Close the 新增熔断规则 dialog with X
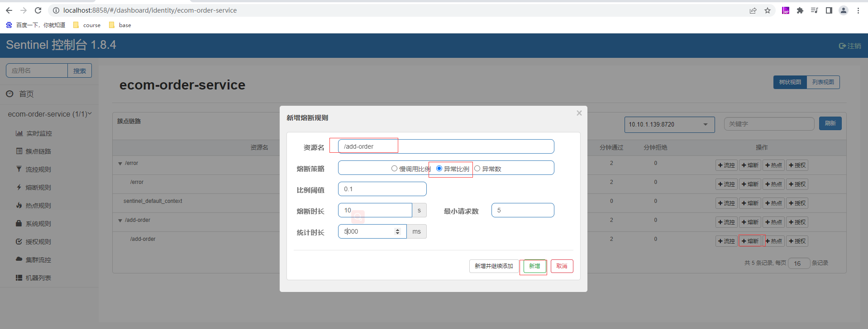 click(x=579, y=113)
